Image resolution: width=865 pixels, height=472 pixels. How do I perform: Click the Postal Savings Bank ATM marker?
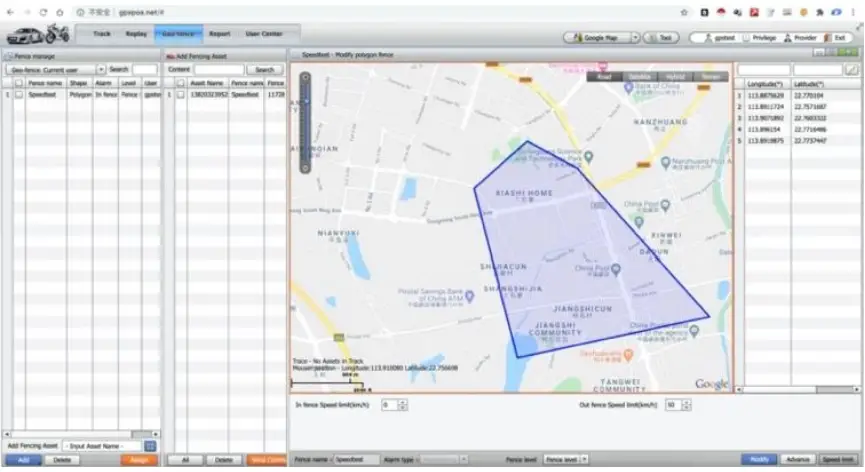coord(469,296)
